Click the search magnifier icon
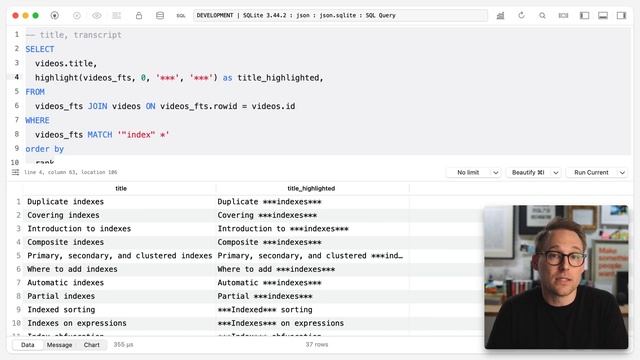The width and height of the screenshot is (640, 360). tap(542, 16)
